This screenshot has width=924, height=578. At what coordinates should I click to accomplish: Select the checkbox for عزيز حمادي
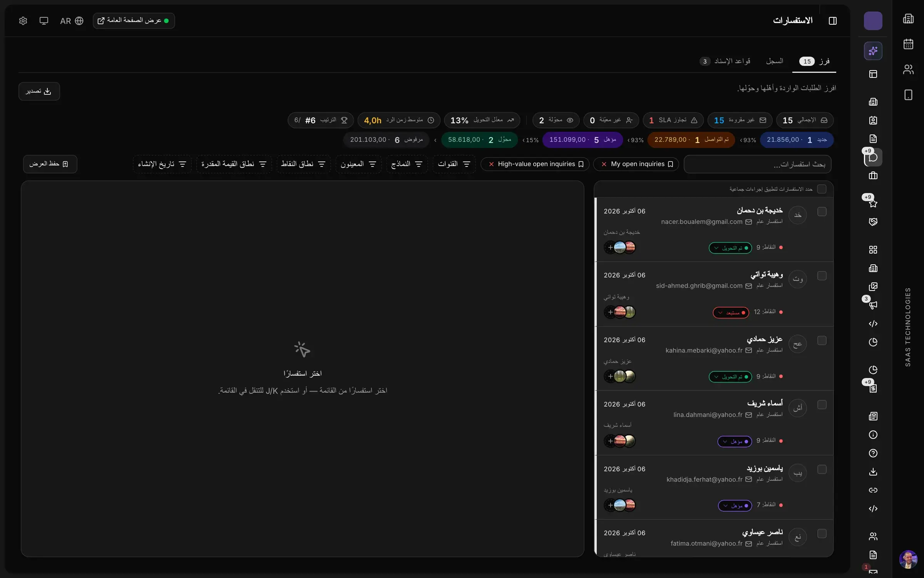822,340
